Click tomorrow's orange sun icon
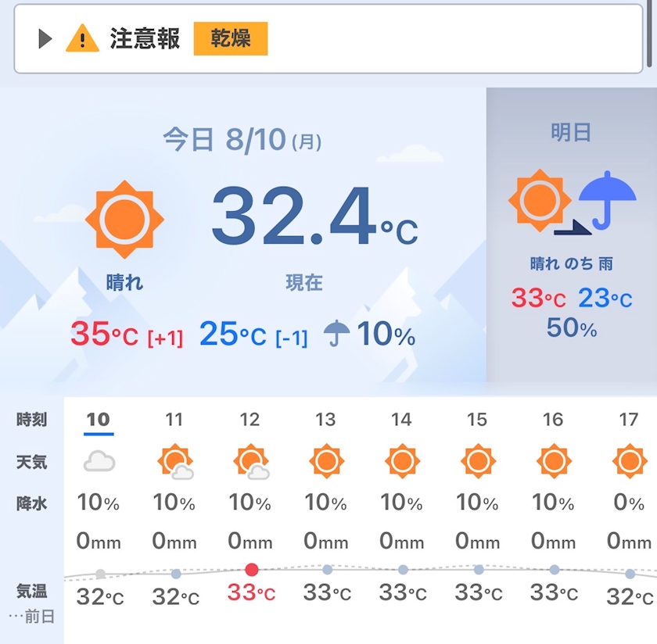 [540, 201]
